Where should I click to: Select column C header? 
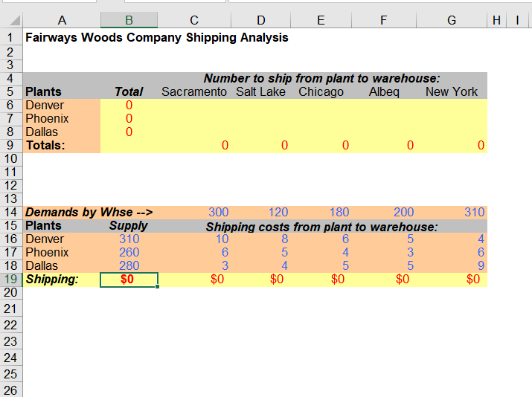[x=194, y=20]
